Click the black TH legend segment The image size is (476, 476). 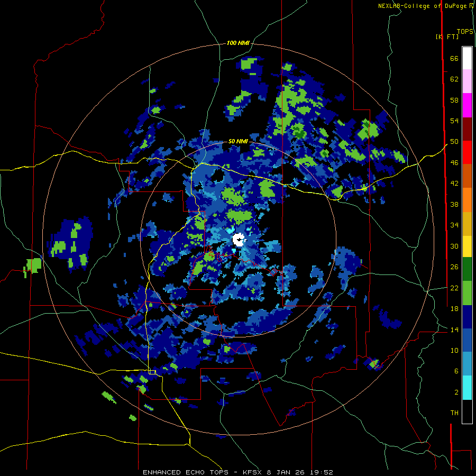point(467,411)
